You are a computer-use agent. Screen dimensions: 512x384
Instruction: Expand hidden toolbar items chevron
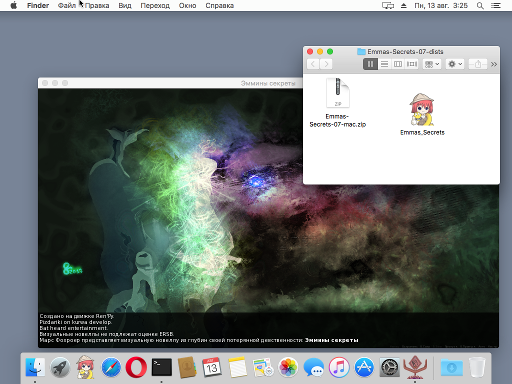pos(494,64)
